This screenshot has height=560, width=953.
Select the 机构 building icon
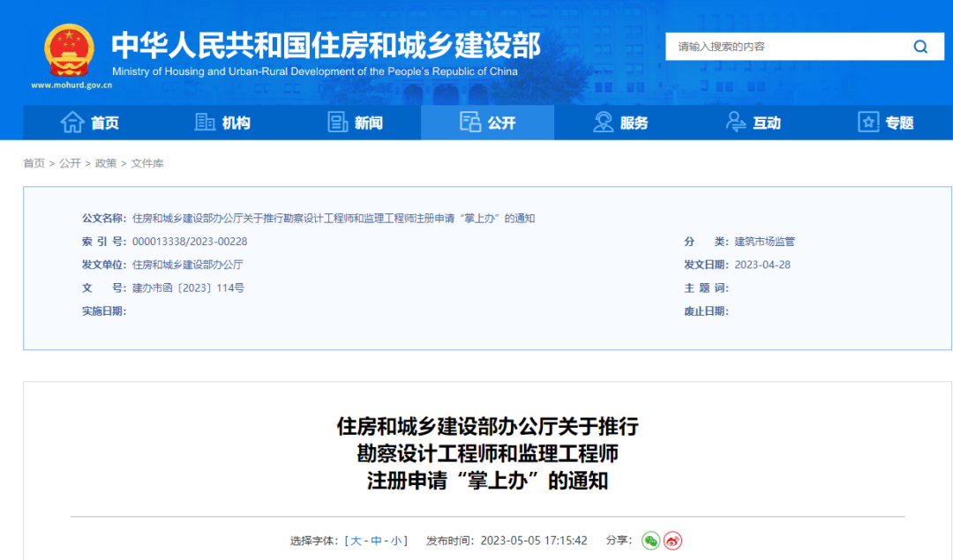point(204,122)
